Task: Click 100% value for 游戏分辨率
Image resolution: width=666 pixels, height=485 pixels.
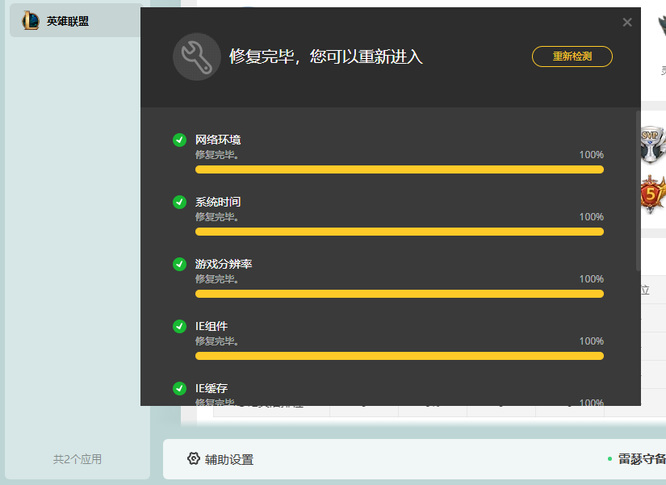Action: point(592,279)
